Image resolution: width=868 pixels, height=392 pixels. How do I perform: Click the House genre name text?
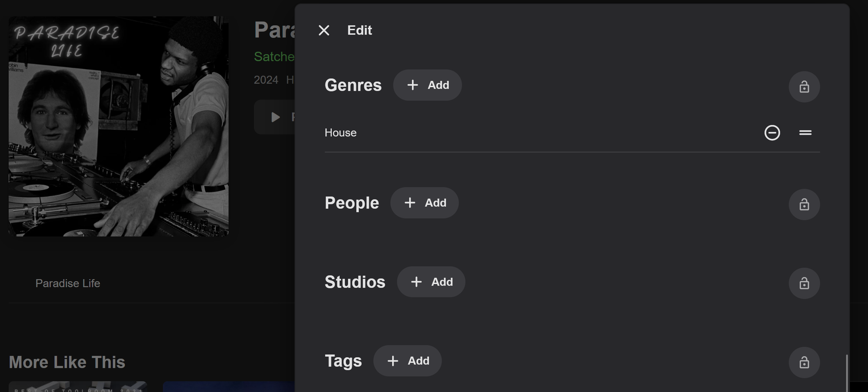point(340,133)
